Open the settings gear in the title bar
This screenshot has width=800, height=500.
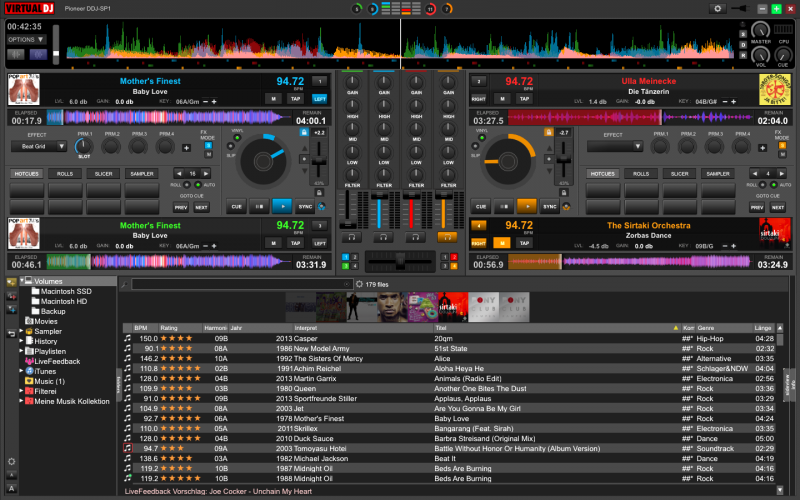pos(717,8)
